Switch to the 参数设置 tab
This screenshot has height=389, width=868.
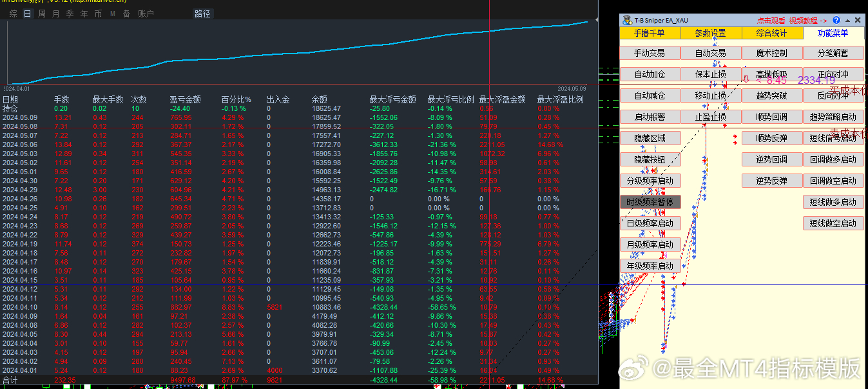click(710, 33)
